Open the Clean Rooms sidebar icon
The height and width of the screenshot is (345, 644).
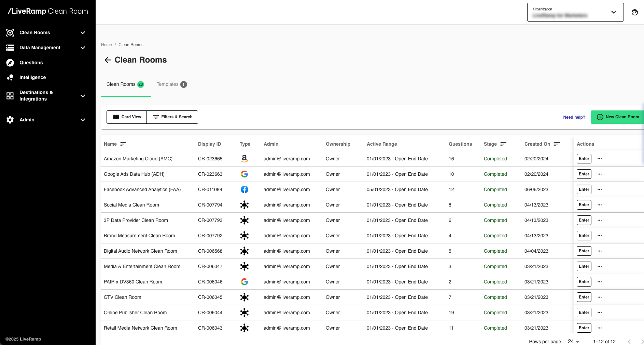[10, 32]
